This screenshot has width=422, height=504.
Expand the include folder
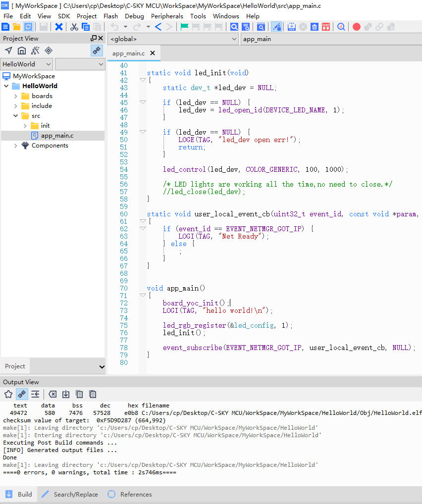(x=15, y=106)
